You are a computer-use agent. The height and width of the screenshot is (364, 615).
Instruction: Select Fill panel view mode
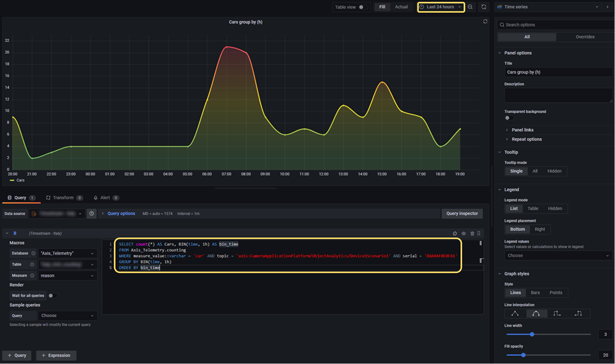pos(382,7)
